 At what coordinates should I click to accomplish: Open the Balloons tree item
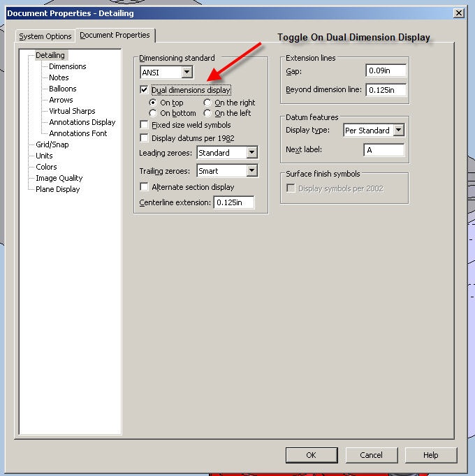tap(63, 89)
